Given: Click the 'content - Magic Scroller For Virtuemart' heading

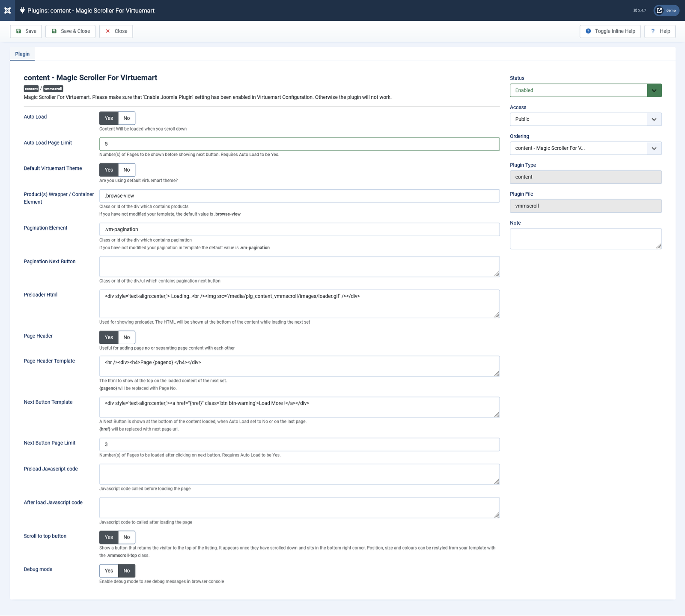Looking at the screenshot, I should 91,77.
